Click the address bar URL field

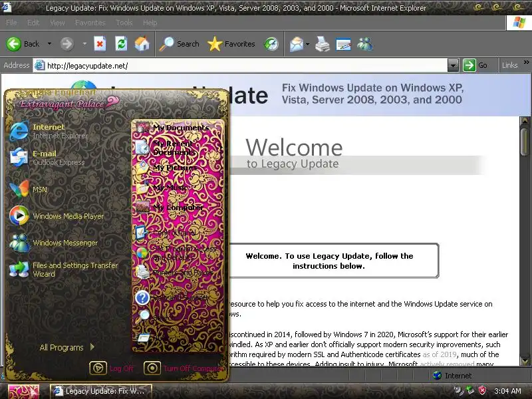pyautogui.click(x=240, y=65)
